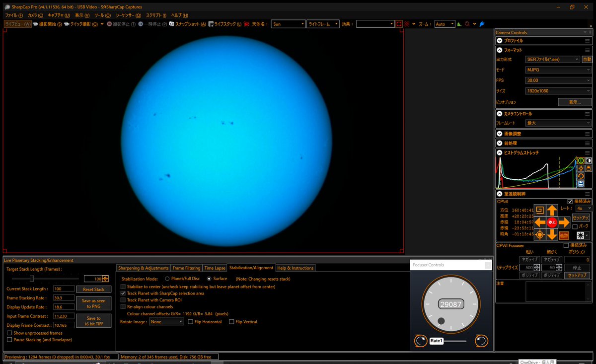Screen dimensions: 596x364
Task: Click the histogram black/white contrast icon
Action: [x=589, y=160]
